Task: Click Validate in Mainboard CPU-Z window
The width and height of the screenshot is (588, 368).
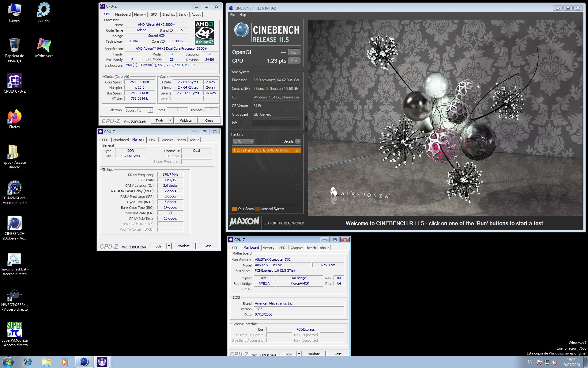Action: click(x=314, y=354)
